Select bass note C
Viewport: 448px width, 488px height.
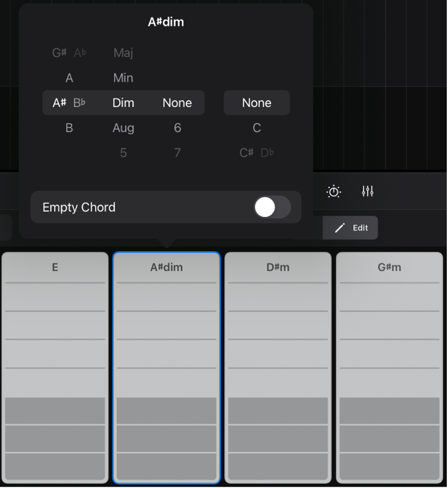[x=257, y=128]
